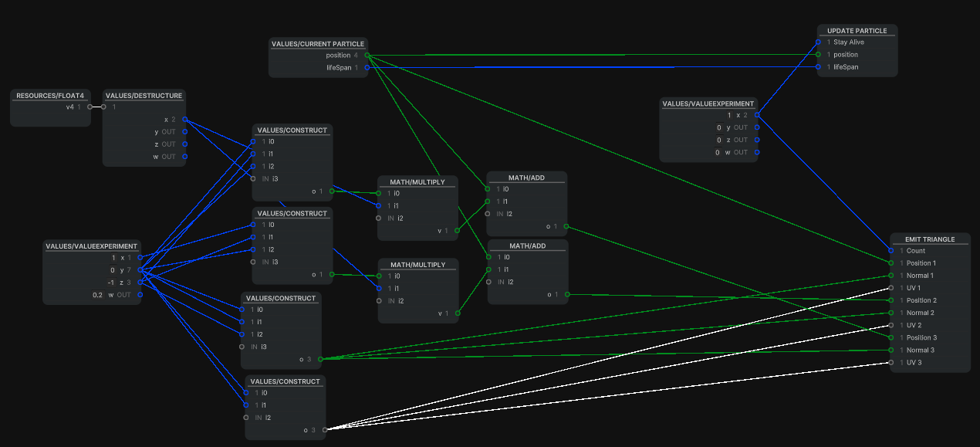Click the position output port on Current Particle
The height and width of the screenshot is (447, 980).
click(x=367, y=56)
